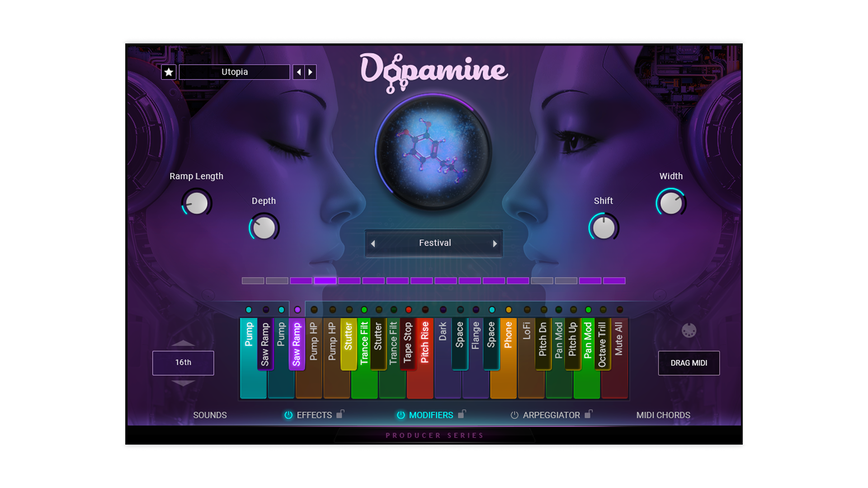Screen dimensions: 868x488
Task: Select the previous category left of Festival
Action: [x=373, y=244]
